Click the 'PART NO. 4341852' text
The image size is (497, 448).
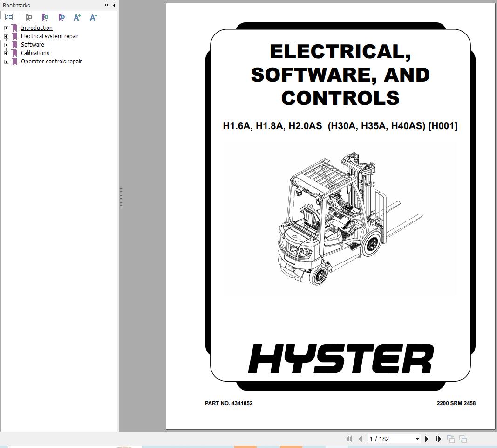[x=229, y=403]
